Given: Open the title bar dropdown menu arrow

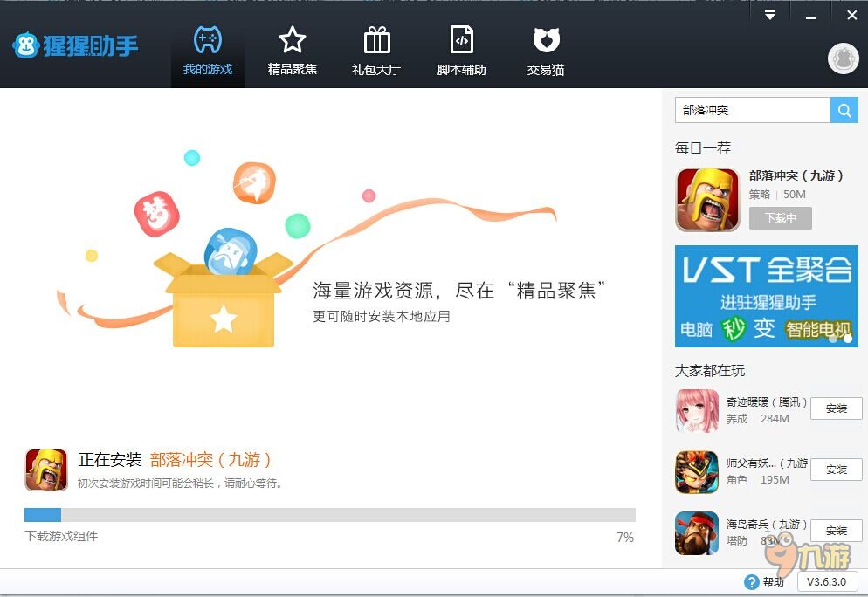Looking at the screenshot, I should tap(770, 15).
